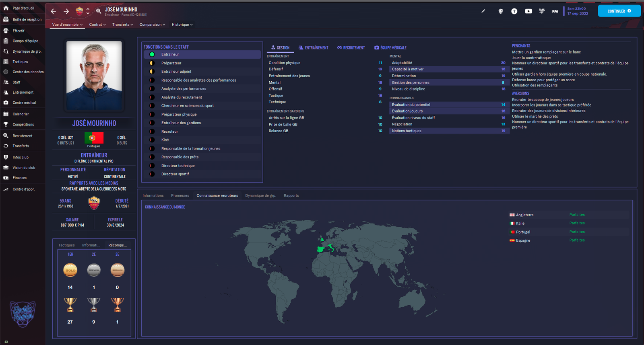The height and width of the screenshot is (345, 644).
Task: Click the back navigation arrow
Action: tap(54, 11)
